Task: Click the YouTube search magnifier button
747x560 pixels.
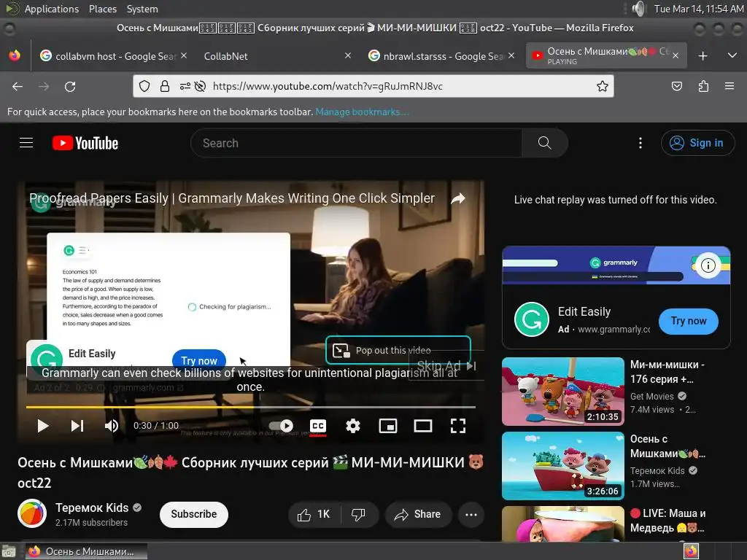Action: coord(544,143)
